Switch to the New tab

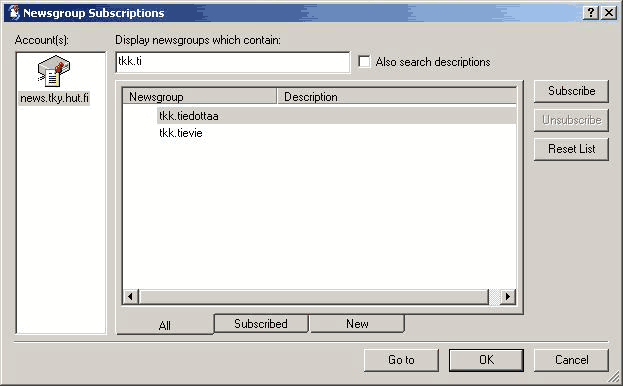(357, 324)
